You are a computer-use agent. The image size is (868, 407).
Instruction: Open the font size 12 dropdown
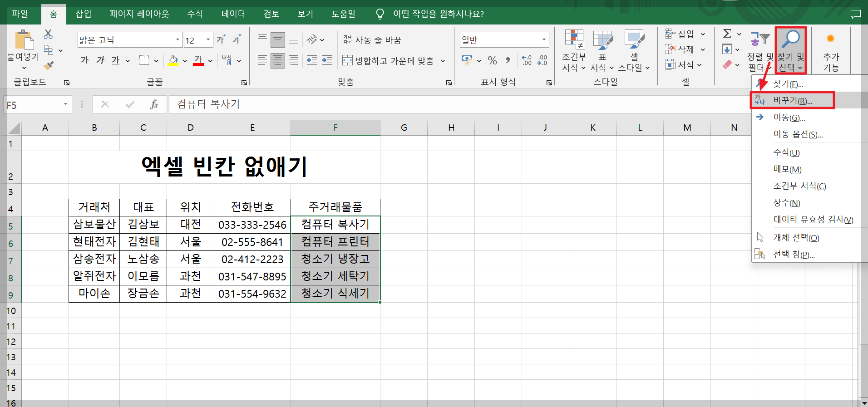point(208,40)
